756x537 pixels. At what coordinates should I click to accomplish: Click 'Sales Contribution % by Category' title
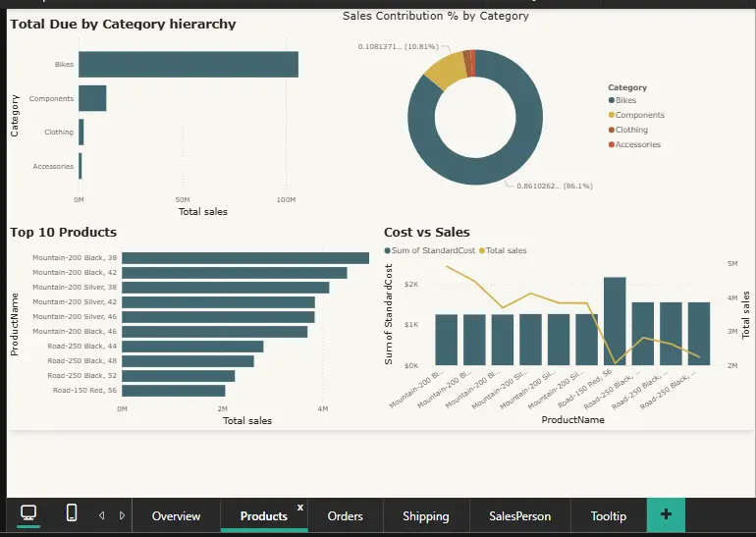click(436, 16)
